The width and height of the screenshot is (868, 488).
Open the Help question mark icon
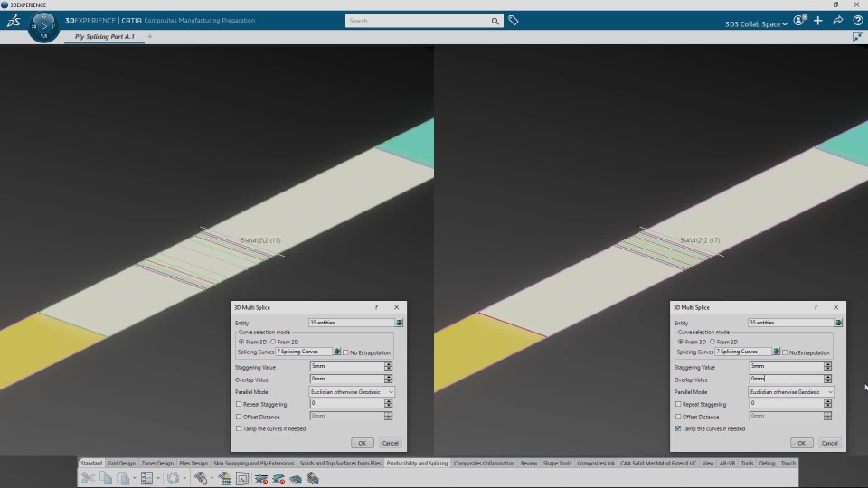tap(857, 21)
